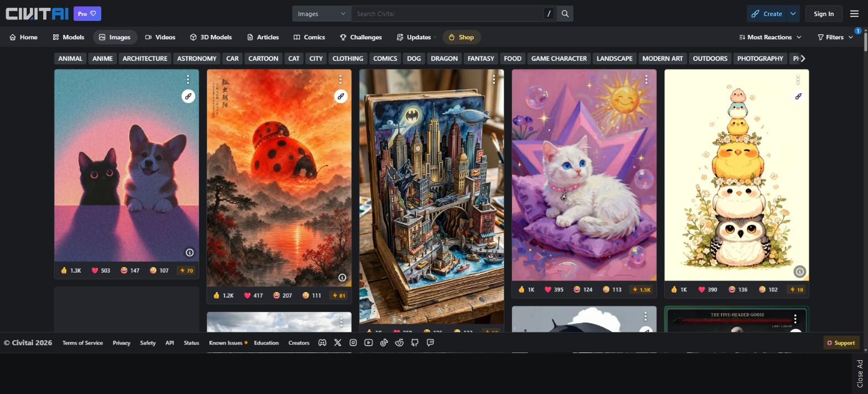The width and height of the screenshot is (868, 394).
Task: Toggle laugh 136 reaction on stacked birds image
Action: coord(737,289)
